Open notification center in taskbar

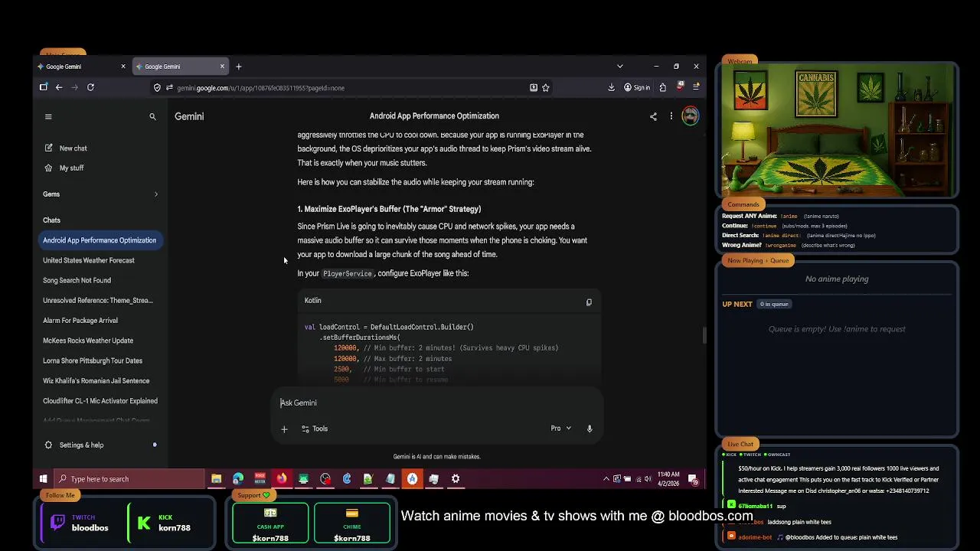point(693,480)
